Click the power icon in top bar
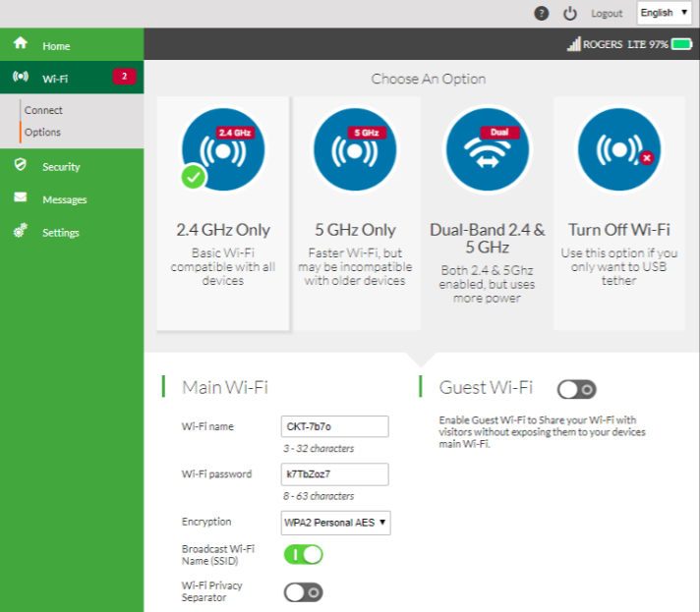700x612 pixels. [x=569, y=14]
